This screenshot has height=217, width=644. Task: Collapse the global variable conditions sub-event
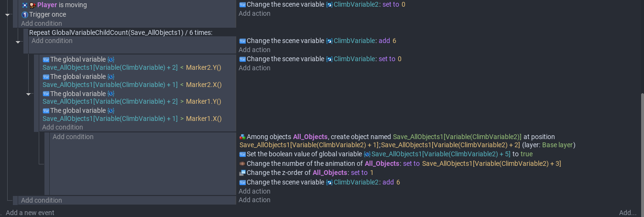coord(28,94)
